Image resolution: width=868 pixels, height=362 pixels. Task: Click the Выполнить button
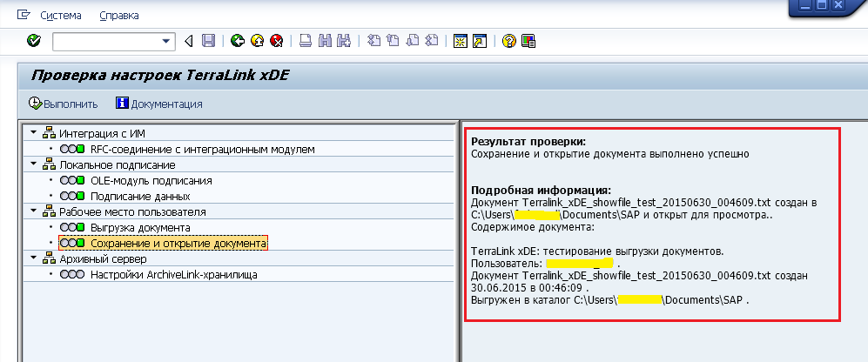pyautogui.click(x=63, y=104)
